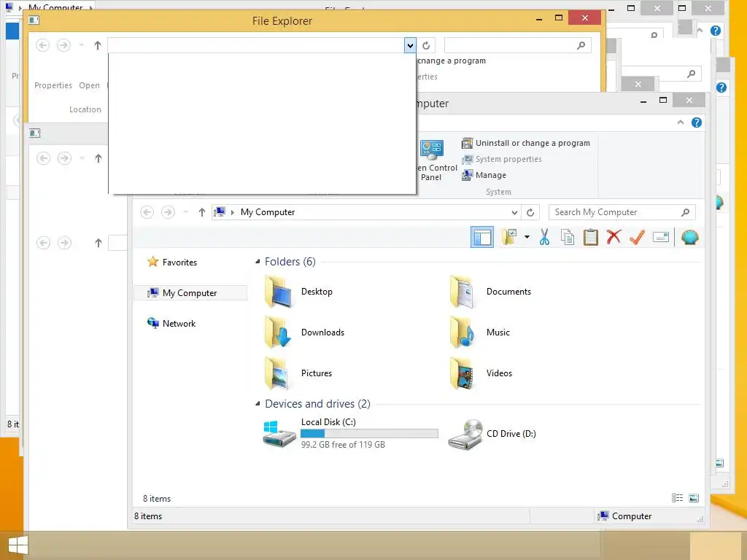Viewport: 747px width, 560px height.
Task: Open recent locations arrow in My Computer
Action: [186, 212]
